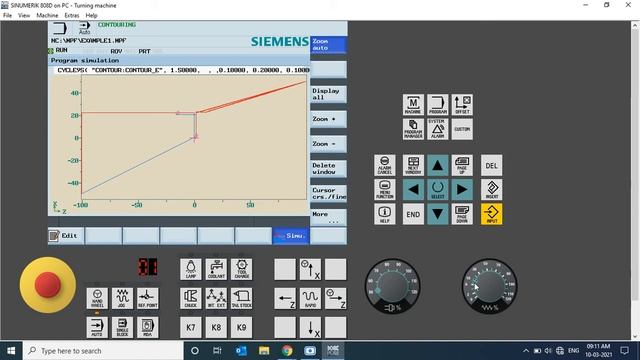640x360 pixels.
Task: Toggle the LAMP key
Action: click(x=191, y=269)
